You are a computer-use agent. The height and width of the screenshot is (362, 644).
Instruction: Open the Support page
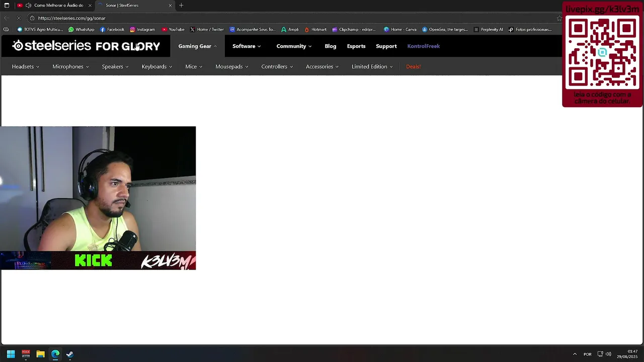point(386,46)
